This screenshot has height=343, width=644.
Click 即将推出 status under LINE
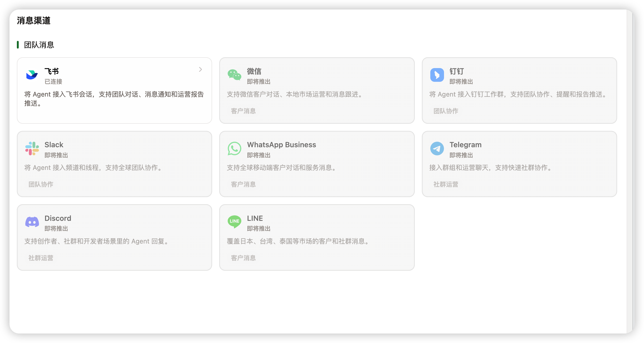[259, 228]
